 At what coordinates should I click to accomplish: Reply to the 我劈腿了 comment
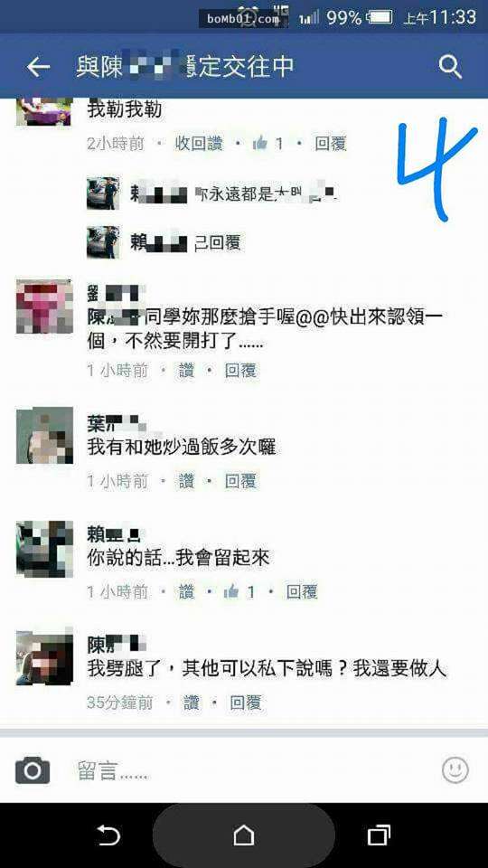tap(246, 703)
